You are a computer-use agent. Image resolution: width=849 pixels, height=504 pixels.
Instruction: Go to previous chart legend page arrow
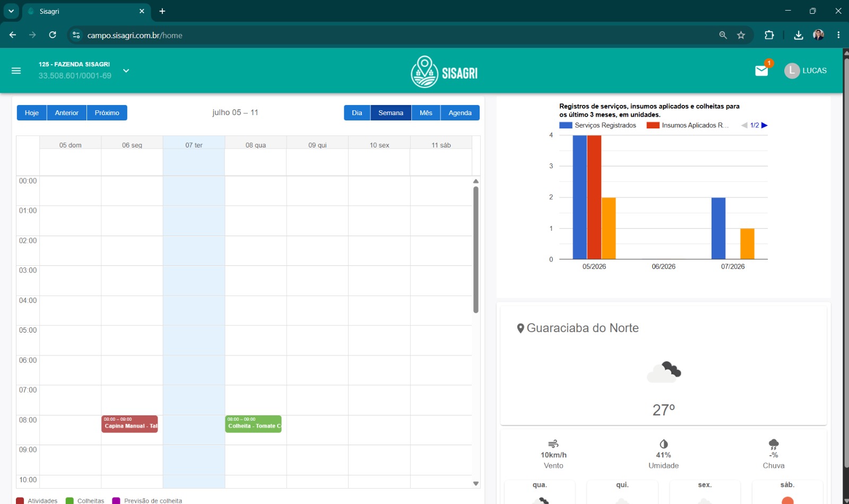[x=744, y=125]
